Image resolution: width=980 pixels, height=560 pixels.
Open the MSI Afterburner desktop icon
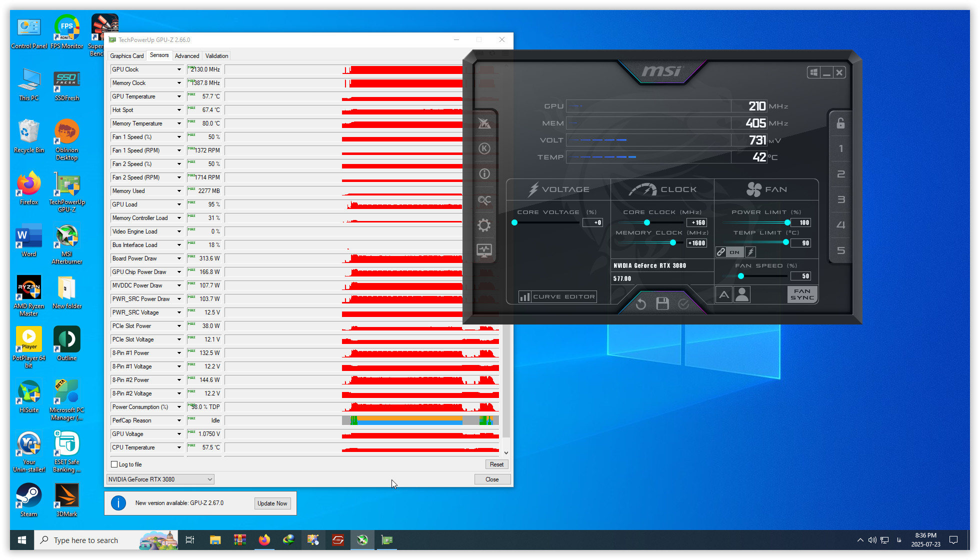pyautogui.click(x=67, y=244)
